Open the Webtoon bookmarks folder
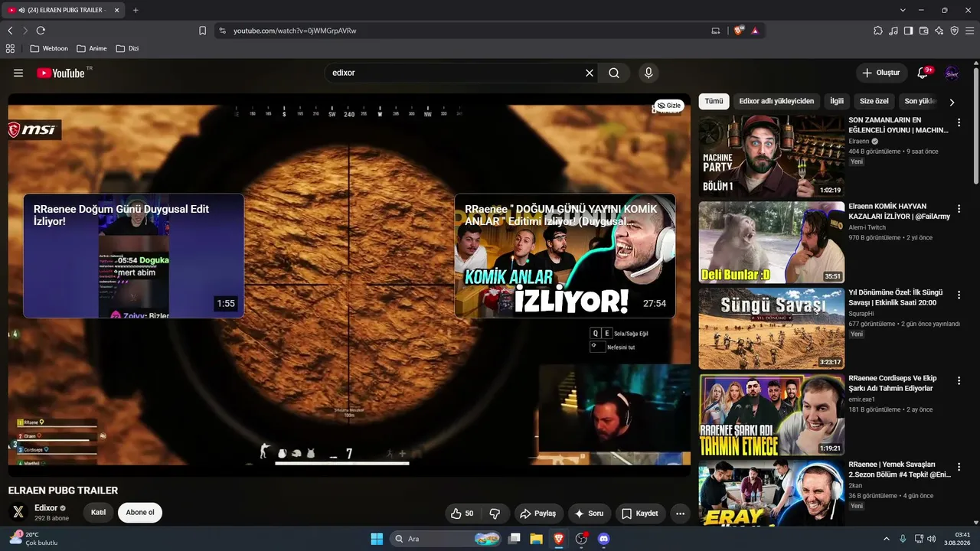Image resolution: width=980 pixels, height=551 pixels. point(49,48)
